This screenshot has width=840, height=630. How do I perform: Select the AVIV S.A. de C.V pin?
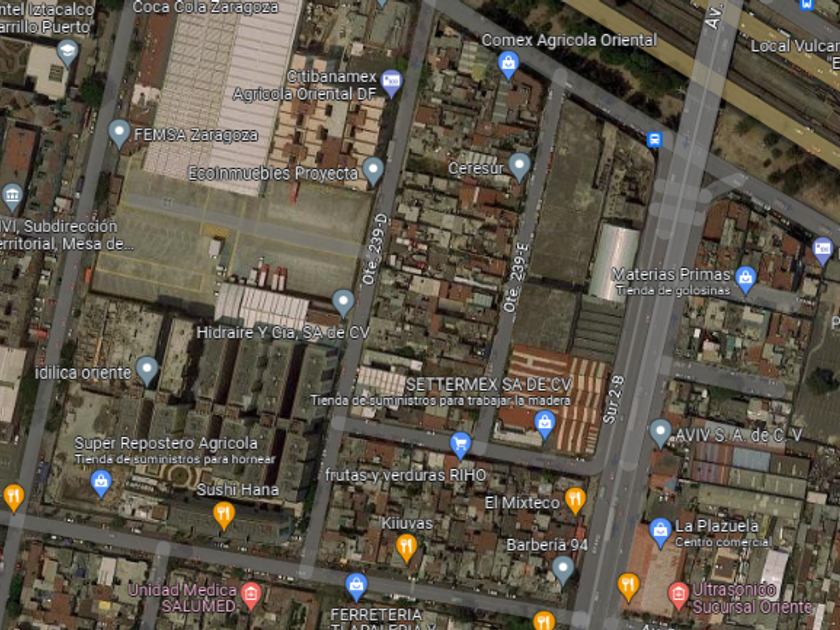coord(660,433)
